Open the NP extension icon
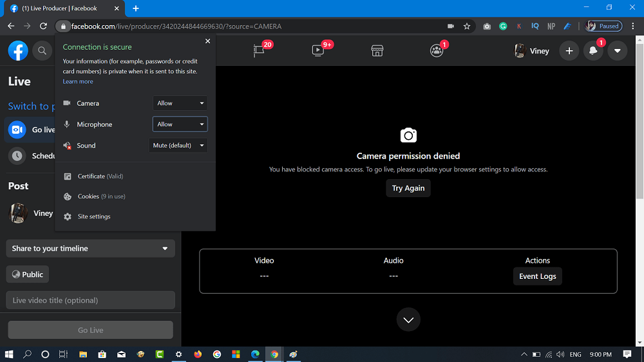The height and width of the screenshot is (362, 644). tap(551, 26)
